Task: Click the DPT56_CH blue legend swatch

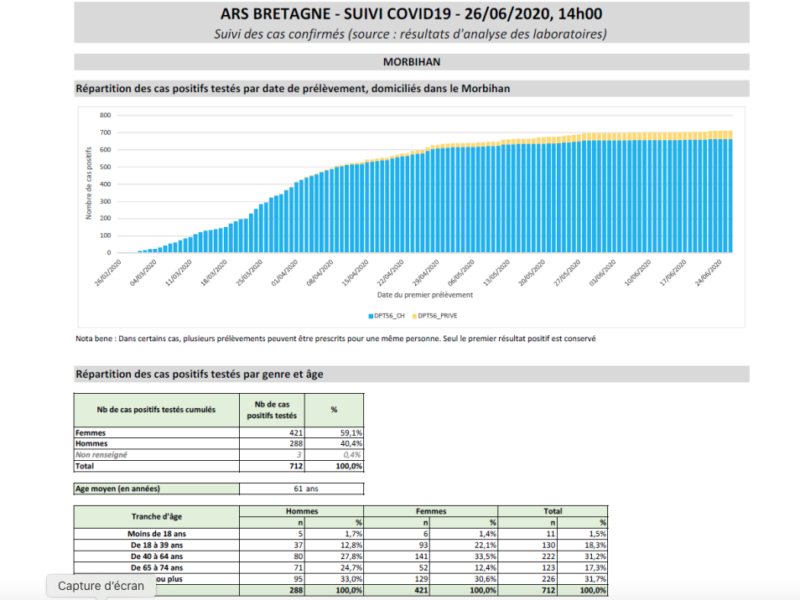Action: click(368, 316)
